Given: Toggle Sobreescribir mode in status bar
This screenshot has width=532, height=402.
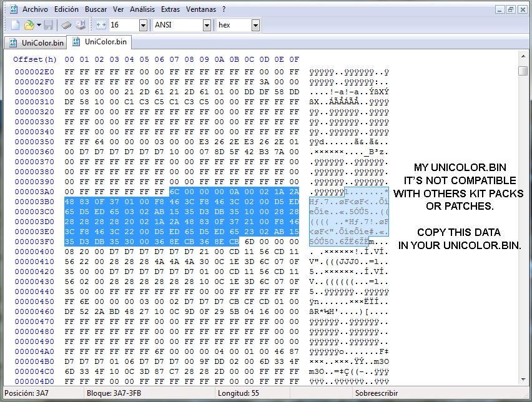Looking at the screenshot, I should 377,393.
